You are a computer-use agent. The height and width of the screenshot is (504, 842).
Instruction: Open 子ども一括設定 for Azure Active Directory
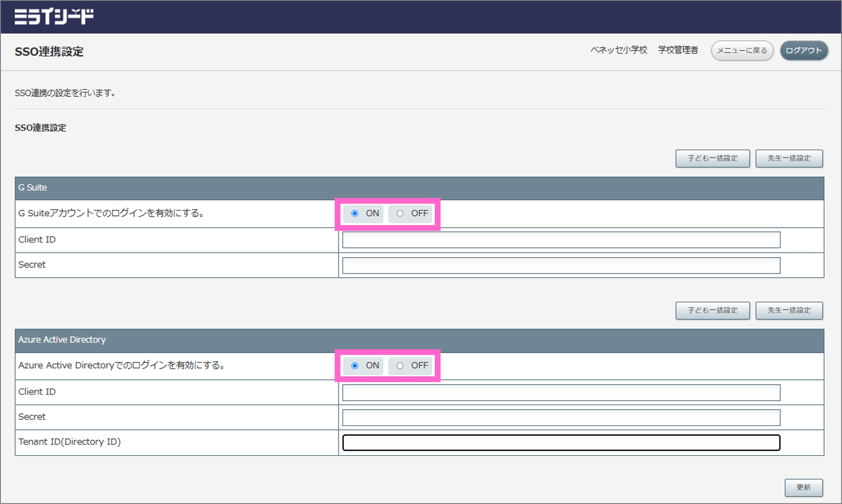pyautogui.click(x=712, y=310)
